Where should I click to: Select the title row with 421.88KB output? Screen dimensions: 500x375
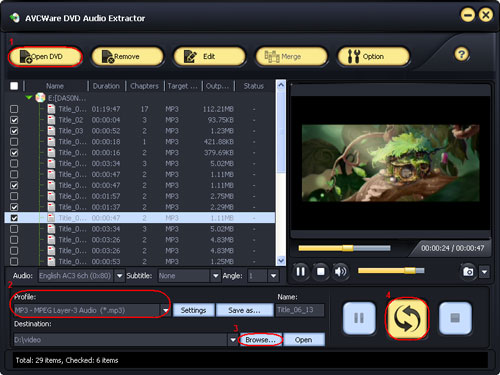140,142
